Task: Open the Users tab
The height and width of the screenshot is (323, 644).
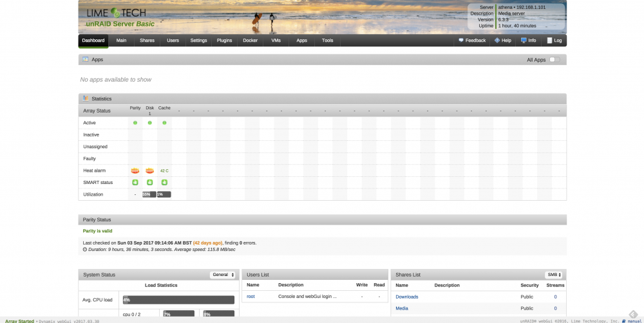Action: tap(173, 41)
